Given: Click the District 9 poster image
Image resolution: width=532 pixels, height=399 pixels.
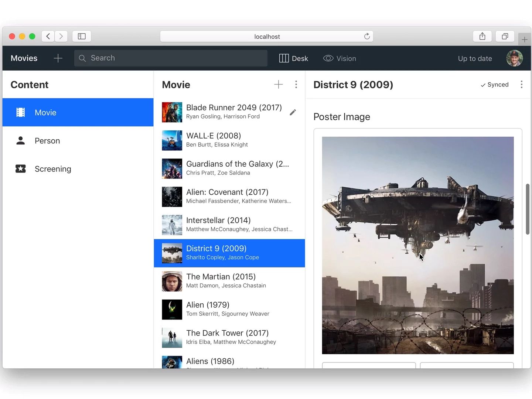Looking at the screenshot, I should (418, 245).
